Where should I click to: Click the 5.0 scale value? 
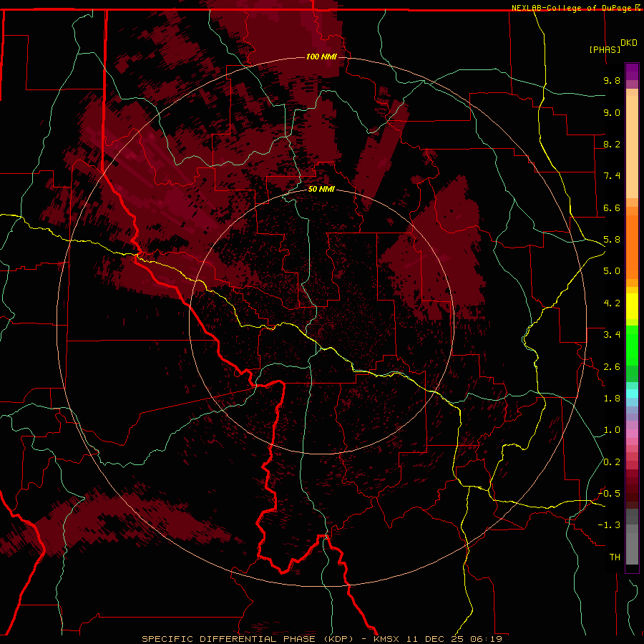tap(612, 271)
